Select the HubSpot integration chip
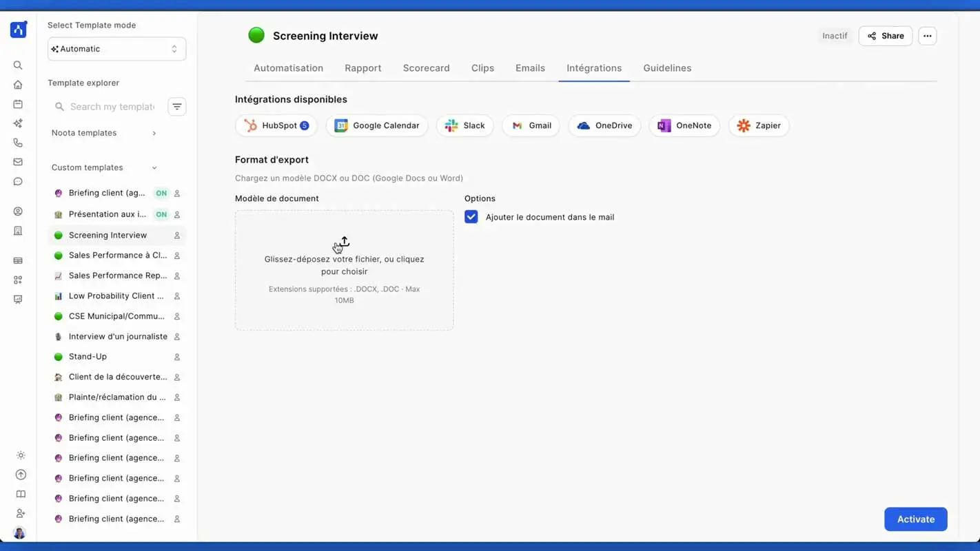The image size is (980, 551). tap(276, 125)
